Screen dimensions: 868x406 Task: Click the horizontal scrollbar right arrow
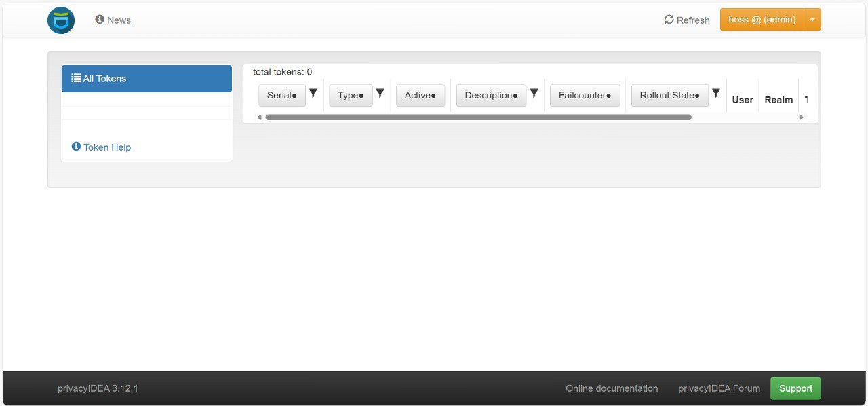click(x=801, y=117)
